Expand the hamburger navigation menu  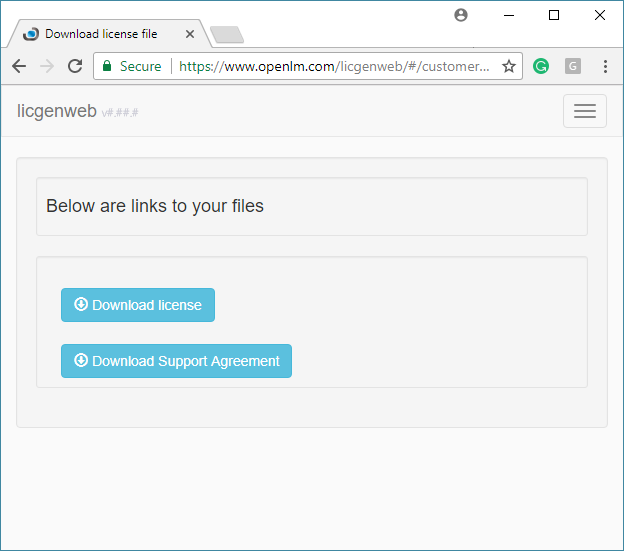pos(584,111)
